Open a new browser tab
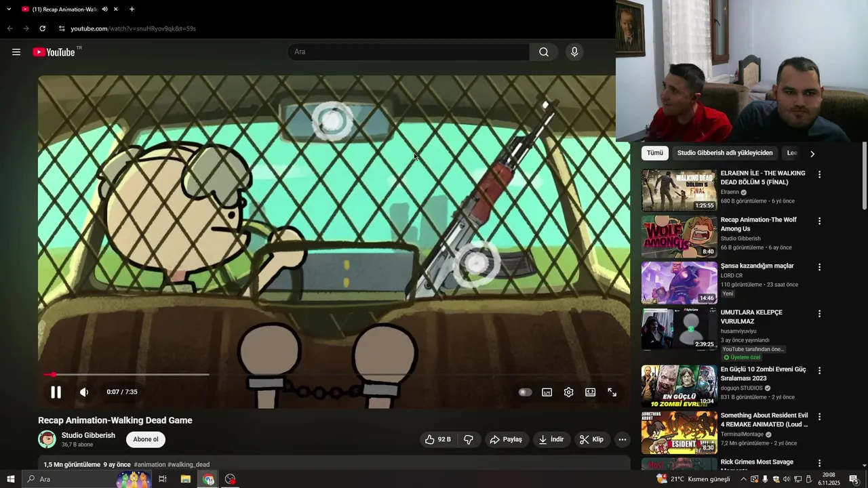This screenshot has width=868, height=488. (132, 9)
